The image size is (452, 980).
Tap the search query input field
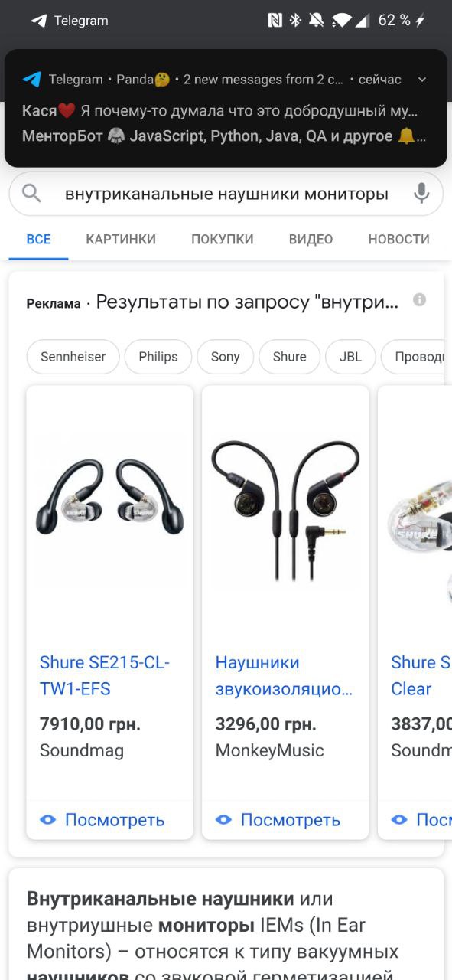(x=226, y=194)
